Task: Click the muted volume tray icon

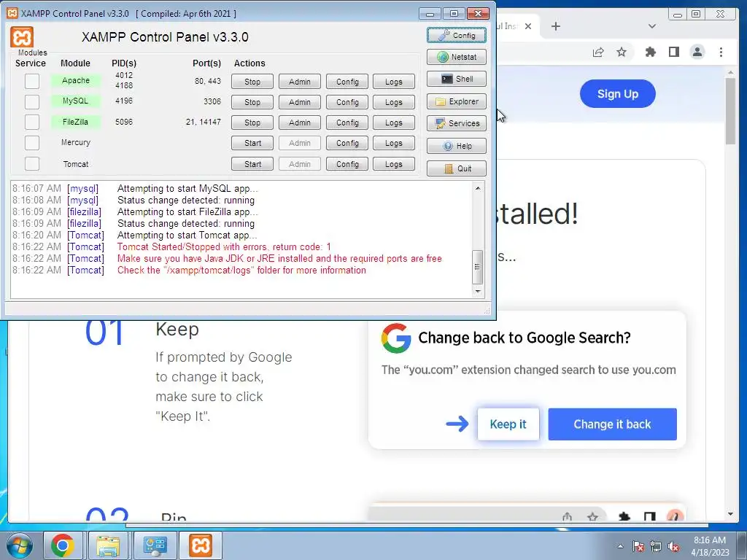Action: [673, 546]
